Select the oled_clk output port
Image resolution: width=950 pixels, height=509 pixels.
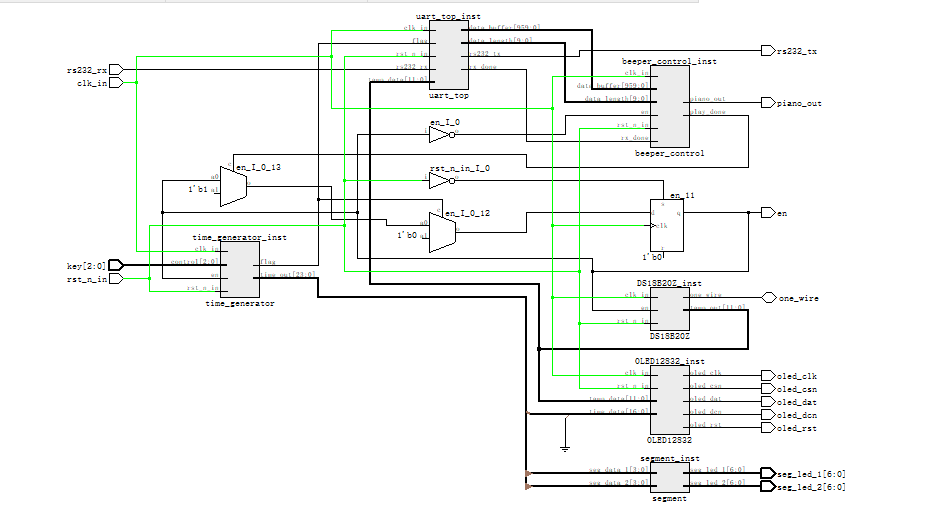768,376
